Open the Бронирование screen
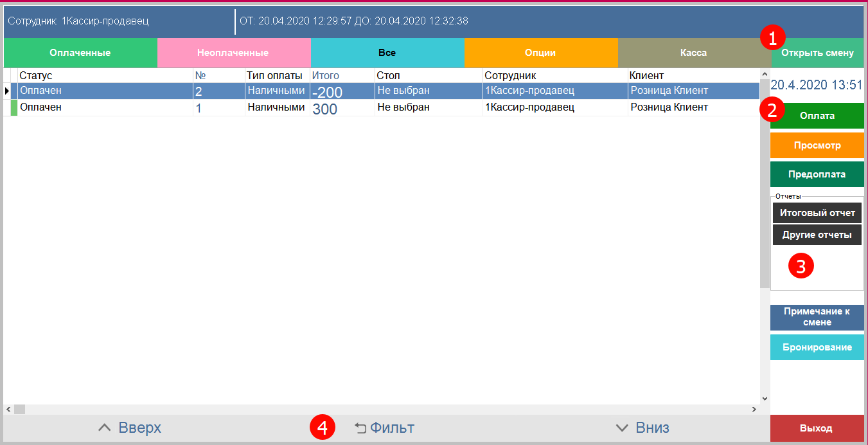Image resolution: width=868 pixels, height=445 pixels. point(817,347)
